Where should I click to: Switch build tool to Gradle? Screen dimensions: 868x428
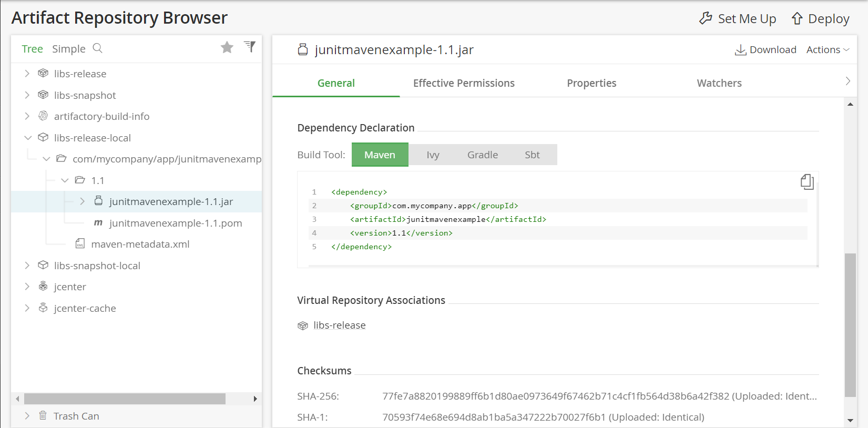(x=482, y=155)
